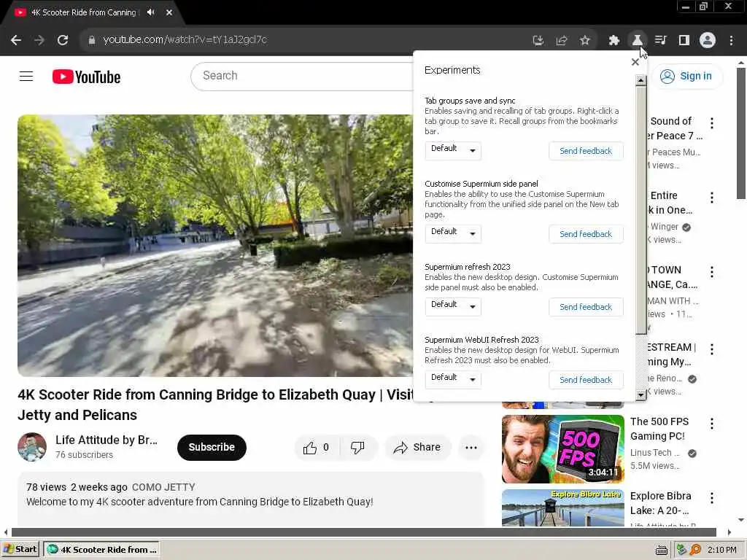Click the on-screen keyboard tray icon
This screenshot has width=747, height=560.
coord(661,550)
